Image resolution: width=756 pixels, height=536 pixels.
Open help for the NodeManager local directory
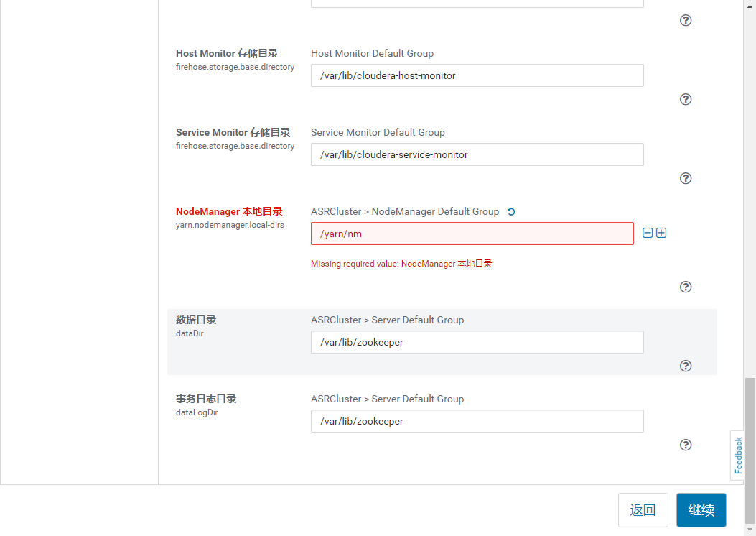[685, 287]
